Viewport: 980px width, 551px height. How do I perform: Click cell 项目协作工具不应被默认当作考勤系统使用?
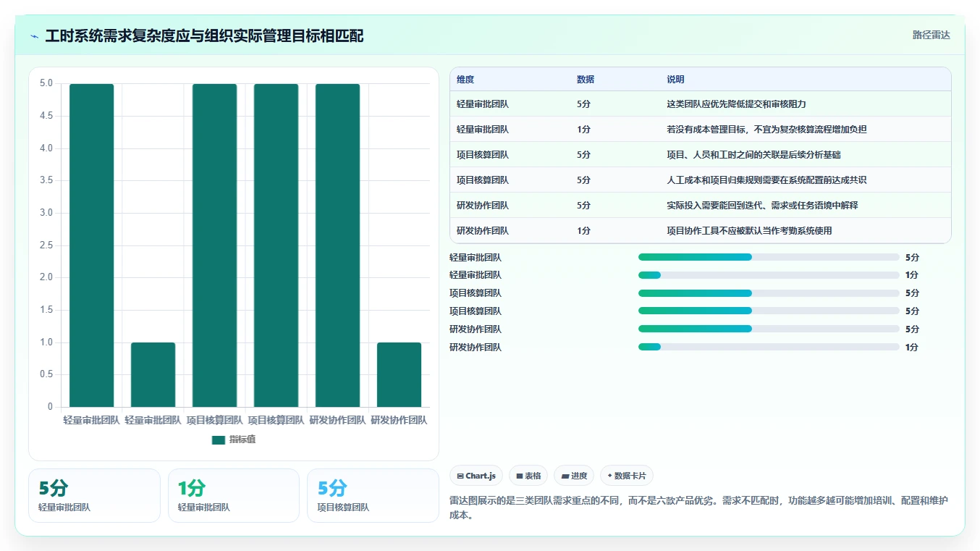[749, 231]
